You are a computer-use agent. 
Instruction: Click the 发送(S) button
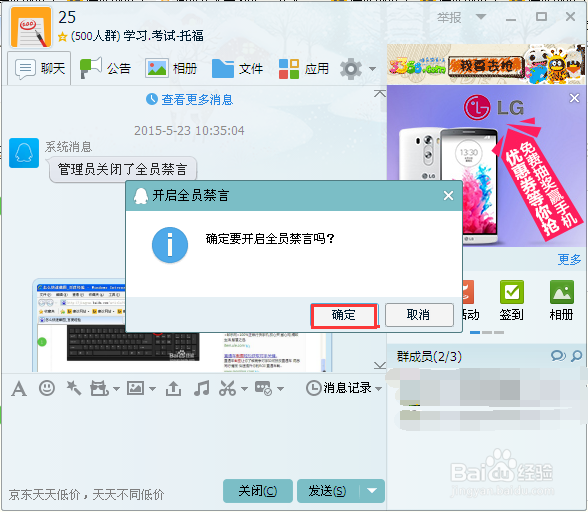[x=328, y=491]
